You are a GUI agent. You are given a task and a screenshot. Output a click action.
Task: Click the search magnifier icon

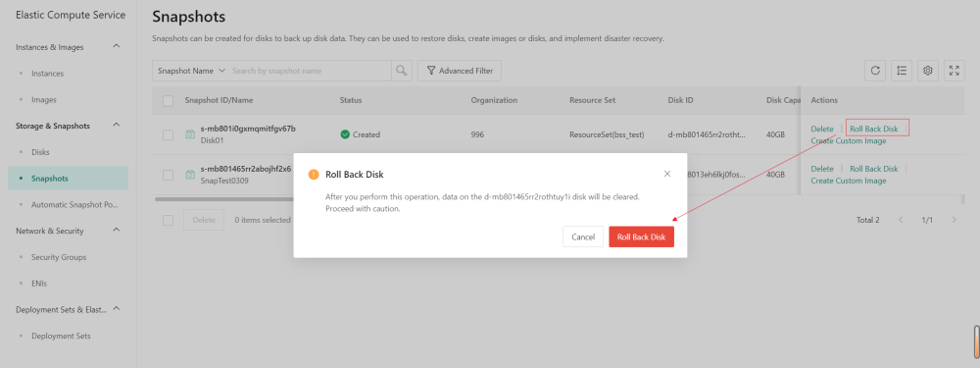(402, 71)
